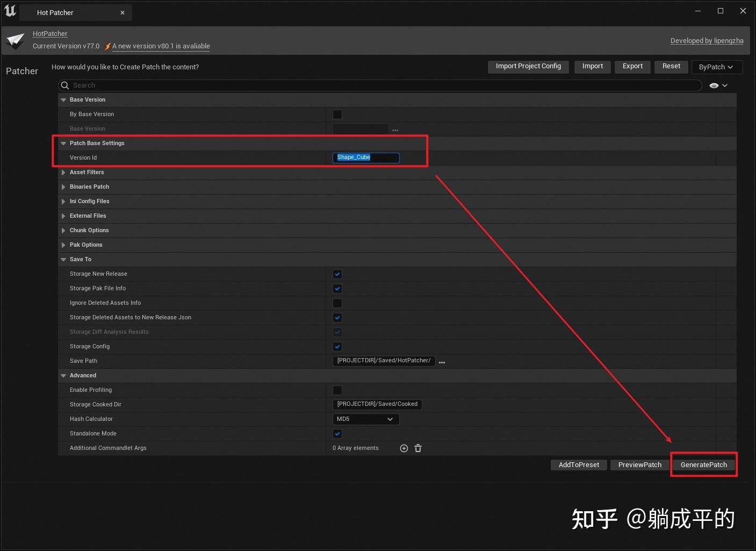Add an Additional Commandlet Args element
Screen dimensions: 756x551
pos(404,448)
